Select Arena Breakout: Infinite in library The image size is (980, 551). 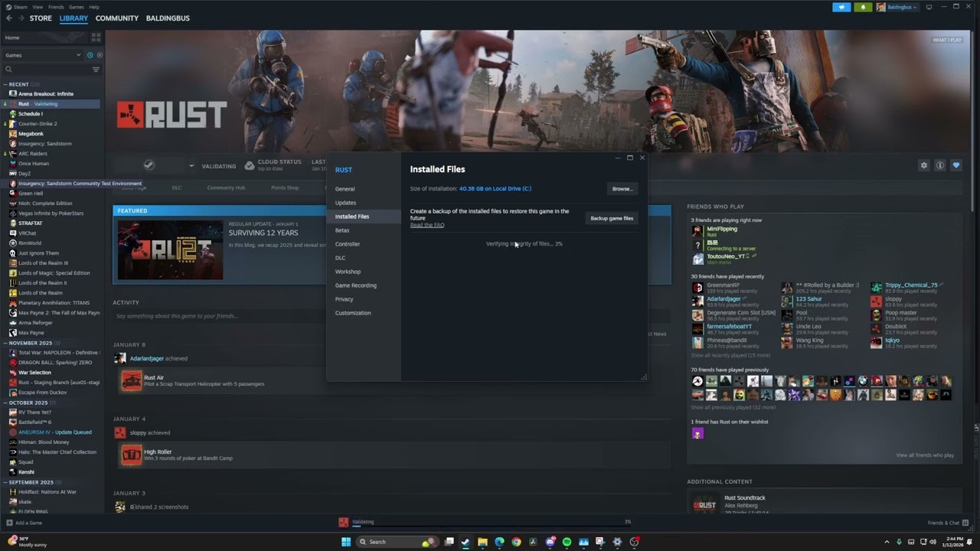click(46, 94)
